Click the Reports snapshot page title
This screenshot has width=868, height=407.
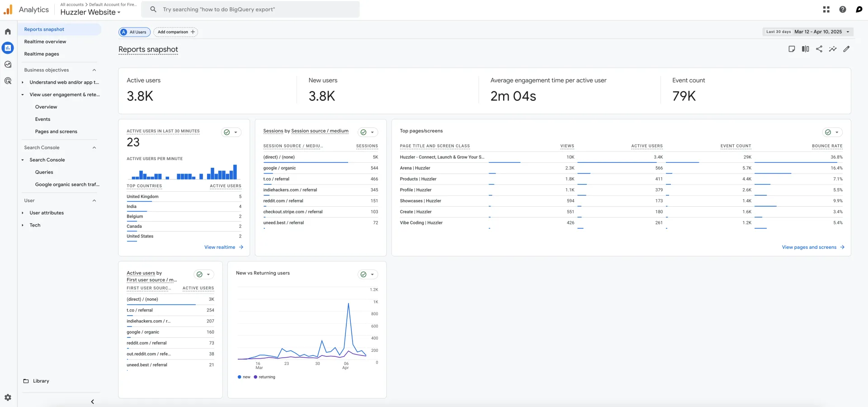[148, 49]
